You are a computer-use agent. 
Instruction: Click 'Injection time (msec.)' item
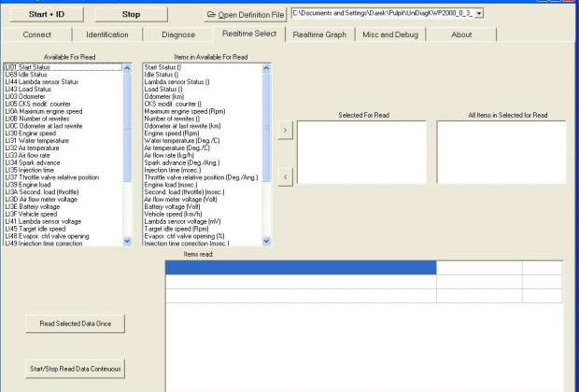203,170
